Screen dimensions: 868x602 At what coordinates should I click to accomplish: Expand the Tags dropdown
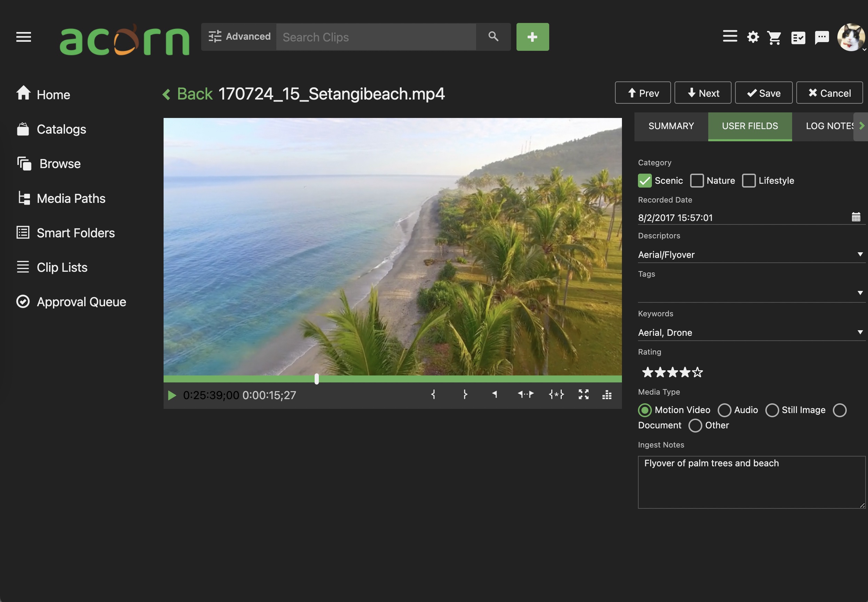tap(860, 293)
